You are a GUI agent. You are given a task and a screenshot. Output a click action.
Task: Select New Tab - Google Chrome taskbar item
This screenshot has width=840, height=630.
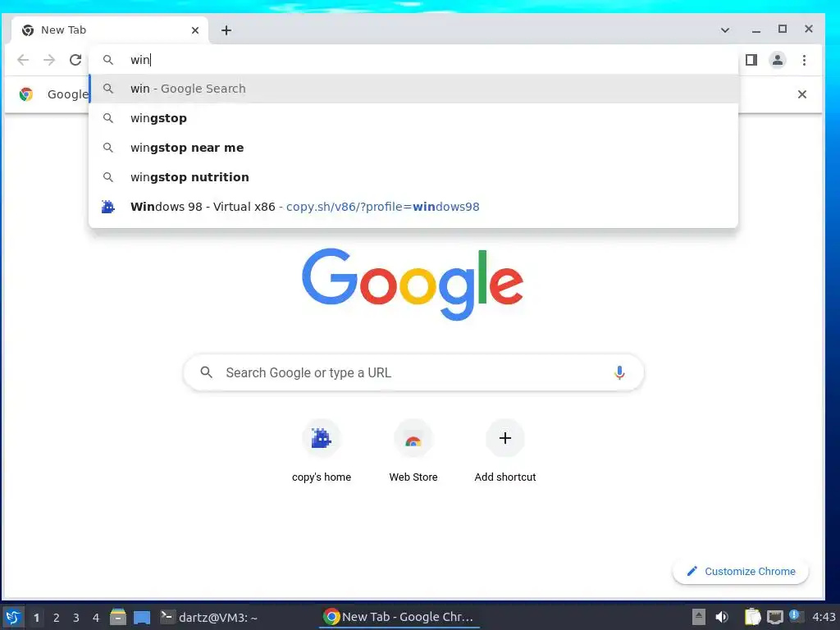(x=399, y=617)
